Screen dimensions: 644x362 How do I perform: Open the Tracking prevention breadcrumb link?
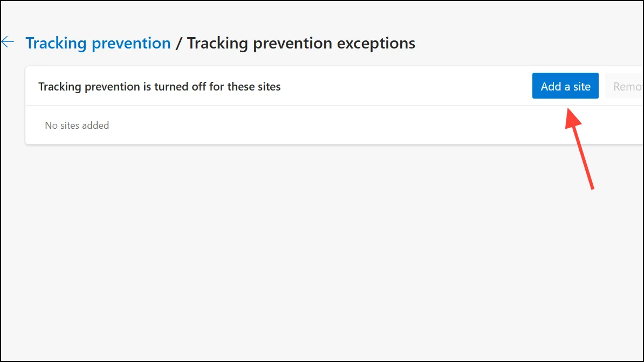click(98, 43)
